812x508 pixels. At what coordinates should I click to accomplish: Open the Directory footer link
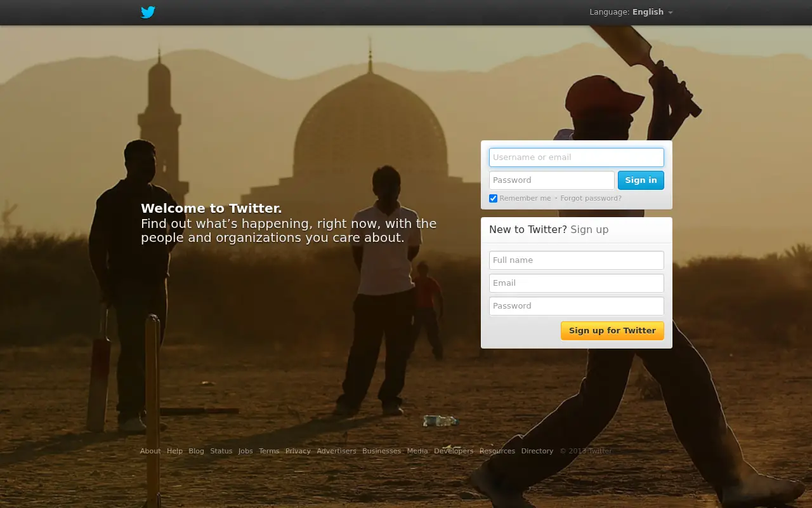pos(537,451)
